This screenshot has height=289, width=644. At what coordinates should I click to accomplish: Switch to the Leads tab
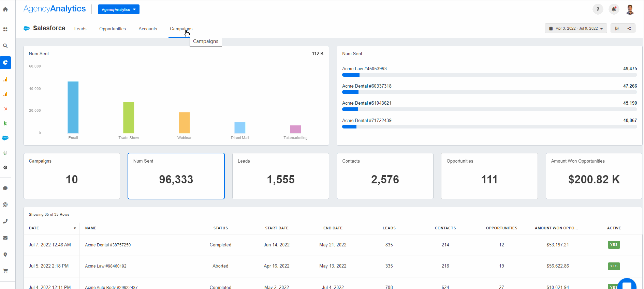coord(80,29)
